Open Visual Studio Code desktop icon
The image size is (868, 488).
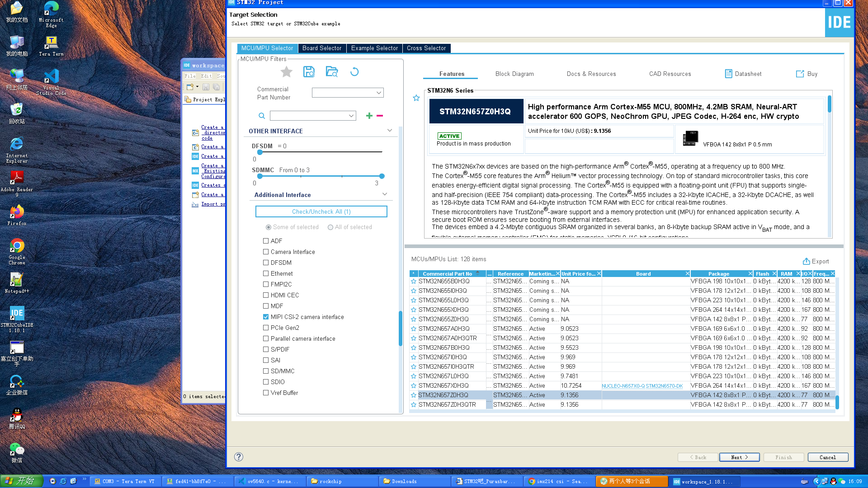click(51, 82)
